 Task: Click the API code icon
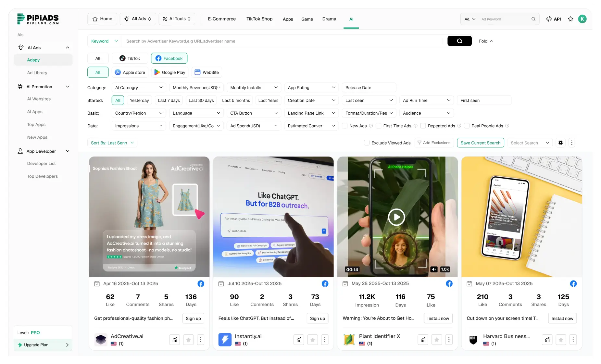[549, 19]
